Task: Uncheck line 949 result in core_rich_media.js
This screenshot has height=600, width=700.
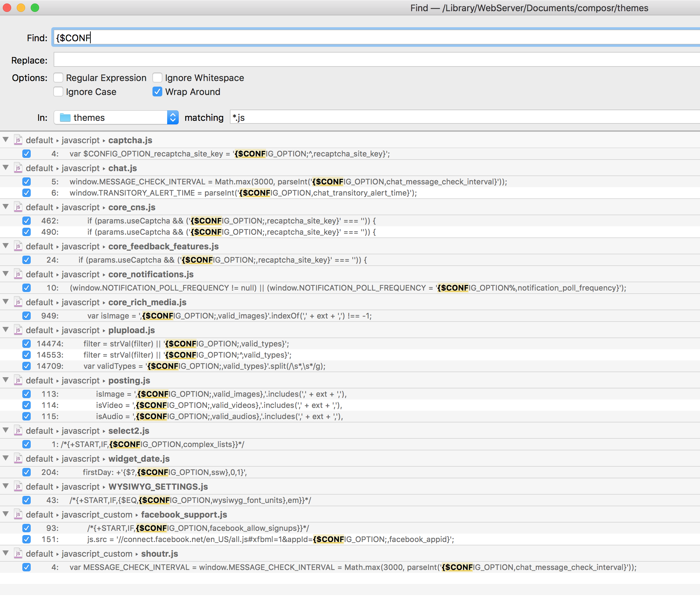Action: (27, 316)
